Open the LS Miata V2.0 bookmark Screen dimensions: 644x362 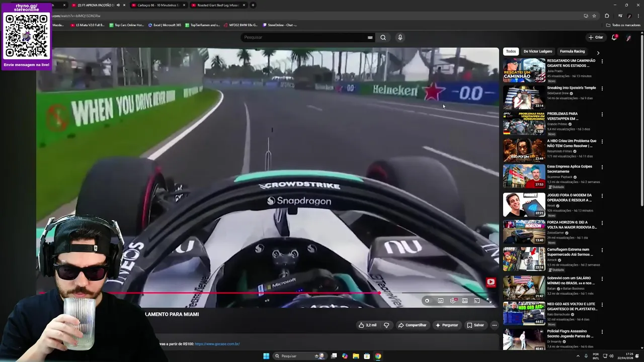pyautogui.click(x=88, y=25)
